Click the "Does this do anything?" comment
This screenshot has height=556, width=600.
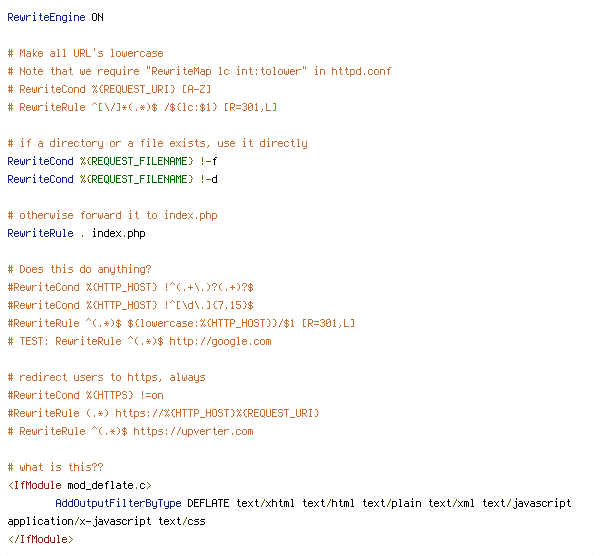coord(80,269)
